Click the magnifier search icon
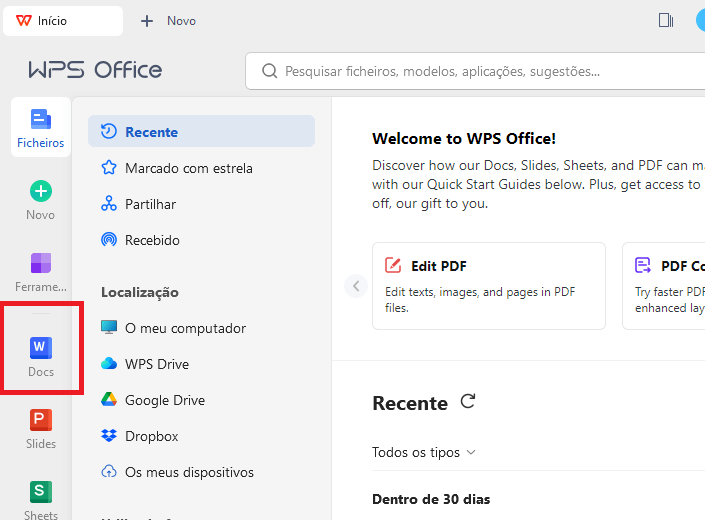This screenshot has width=705, height=520. (x=269, y=71)
